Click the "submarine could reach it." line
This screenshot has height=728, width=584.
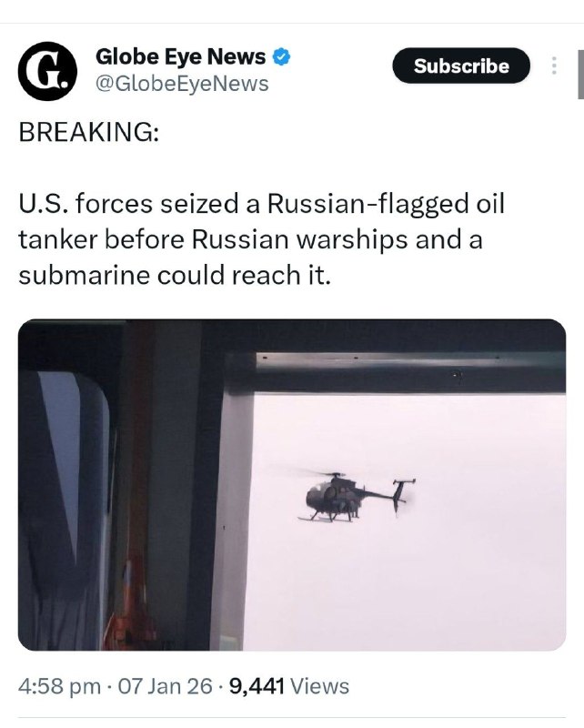175,275
